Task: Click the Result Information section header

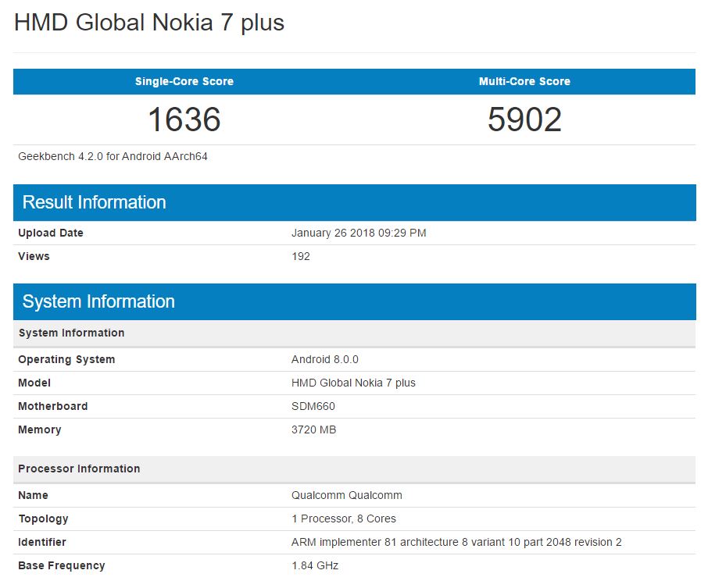Action: pyautogui.click(x=355, y=202)
